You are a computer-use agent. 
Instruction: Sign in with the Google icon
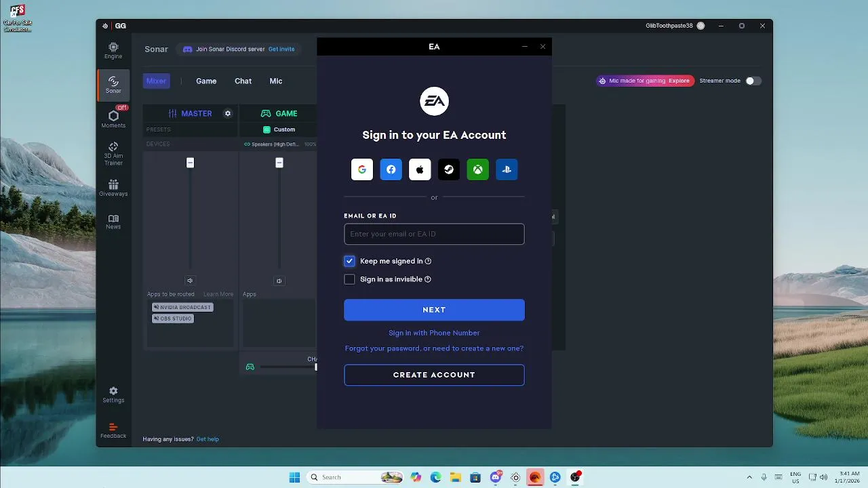pyautogui.click(x=362, y=169)
